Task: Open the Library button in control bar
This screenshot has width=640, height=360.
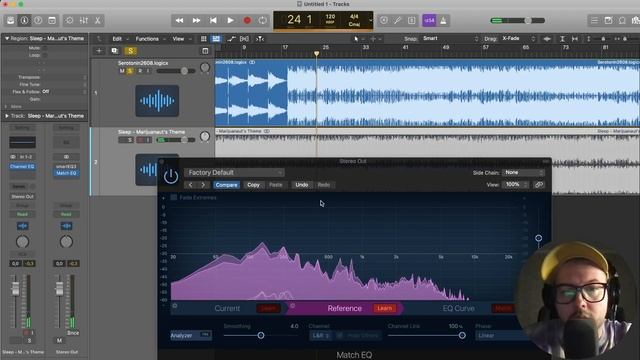Action: pyautogui.click(x=11, y=20)
